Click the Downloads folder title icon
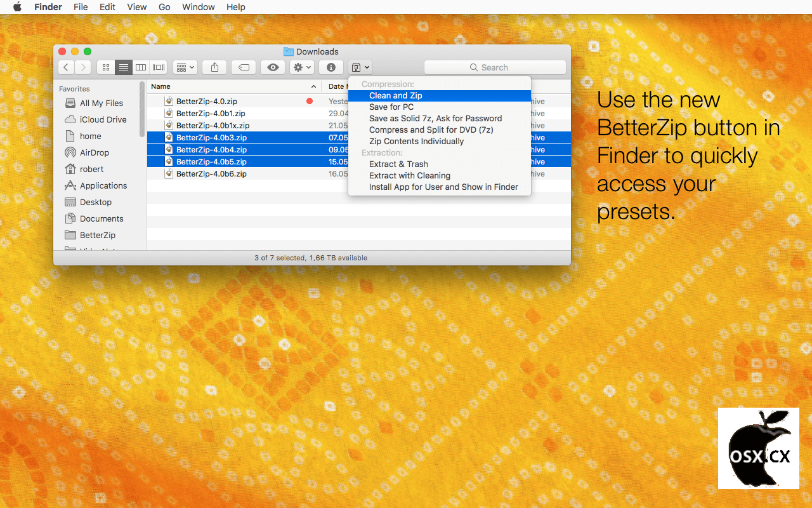 tap(289, 51)
